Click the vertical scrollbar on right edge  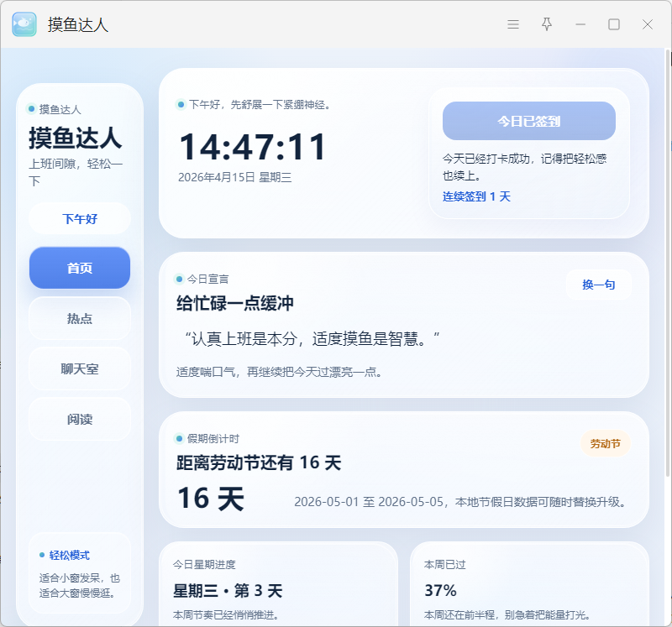(668, 168)
